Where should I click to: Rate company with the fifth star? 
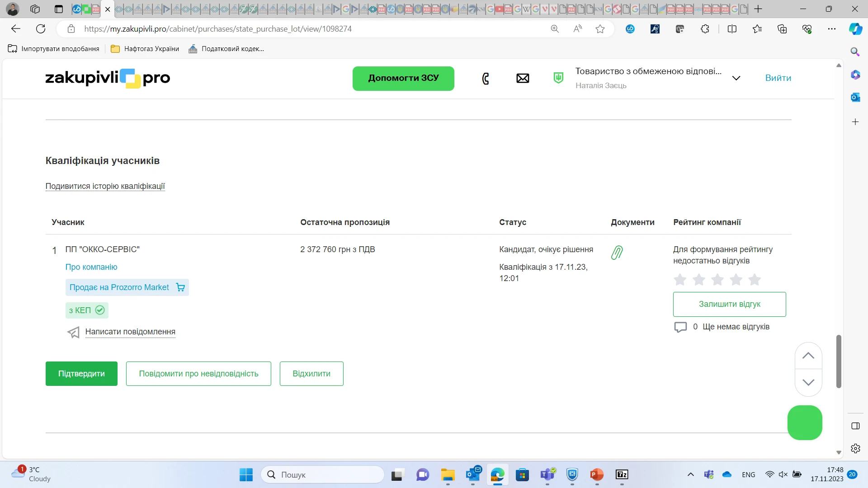(755, 280)
